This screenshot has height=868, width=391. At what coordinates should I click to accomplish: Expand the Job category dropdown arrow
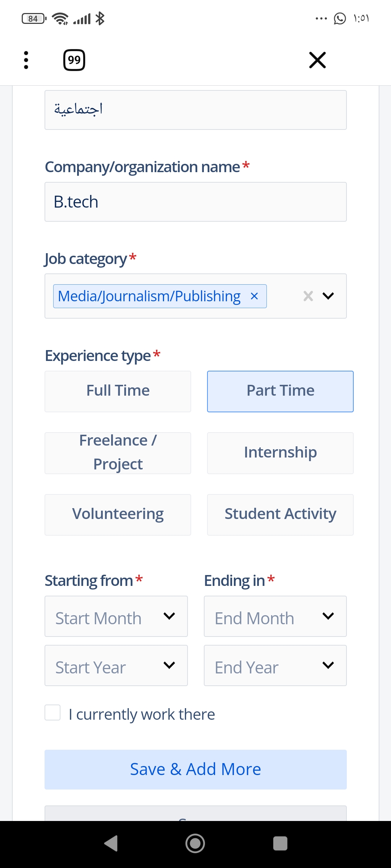tap(328, 296)
